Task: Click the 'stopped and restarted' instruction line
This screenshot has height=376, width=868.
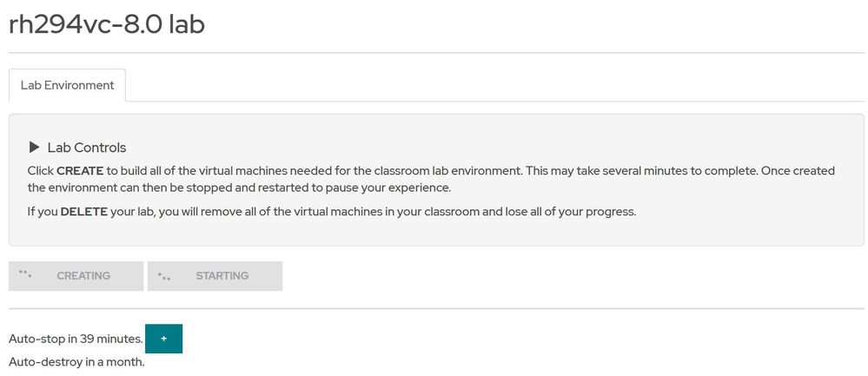Action: point(226,188)
